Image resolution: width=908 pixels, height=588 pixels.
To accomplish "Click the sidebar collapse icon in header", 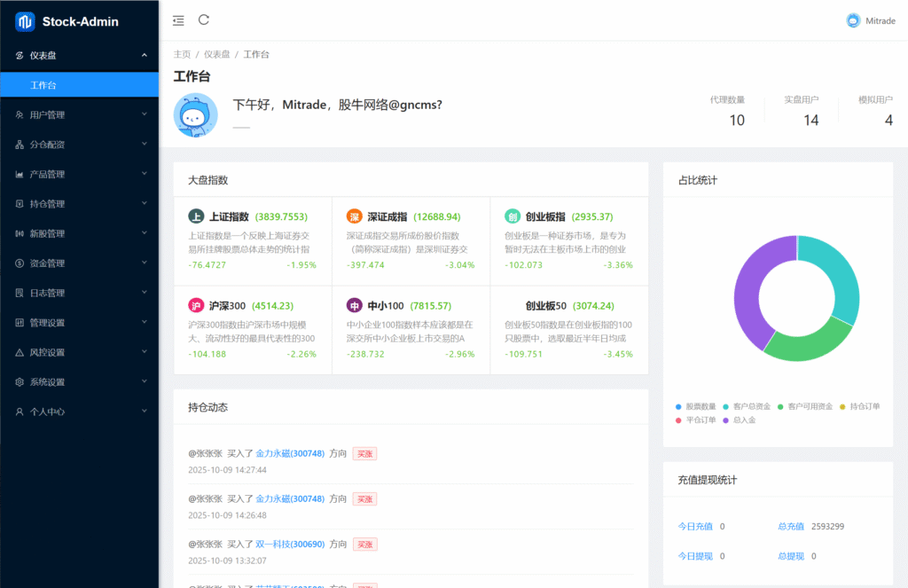I will pos(179,20).
